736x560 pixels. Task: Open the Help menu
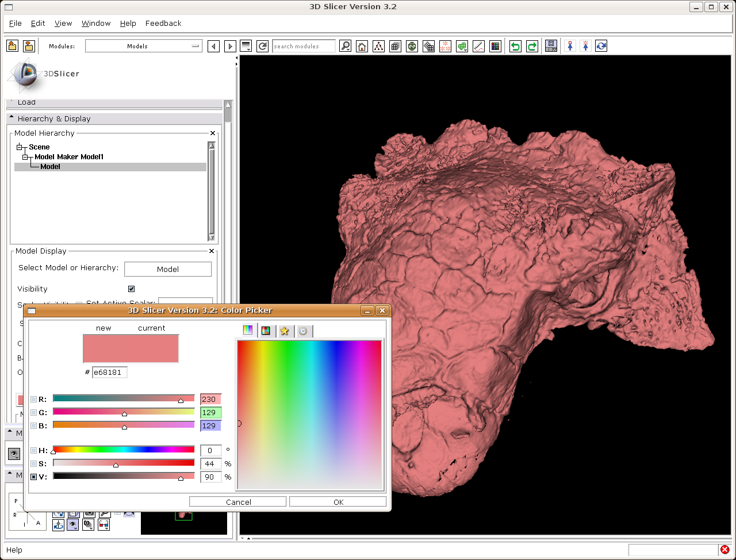coord(128,24)
